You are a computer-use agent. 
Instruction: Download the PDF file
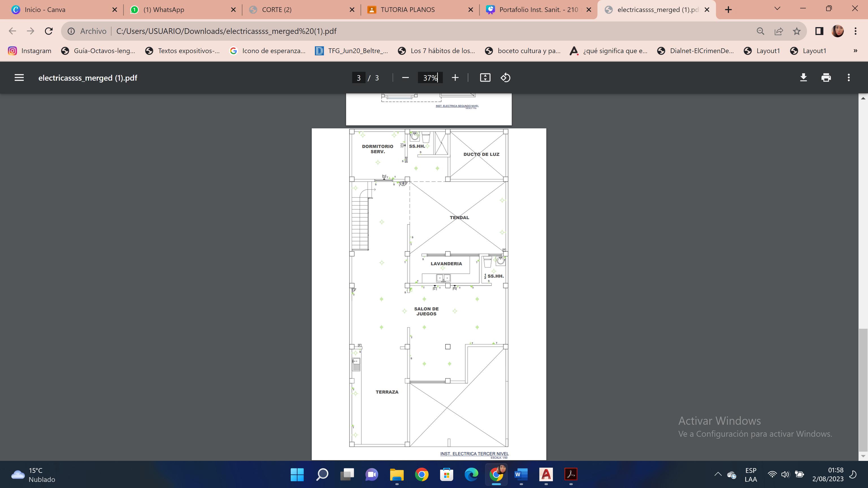803,78
